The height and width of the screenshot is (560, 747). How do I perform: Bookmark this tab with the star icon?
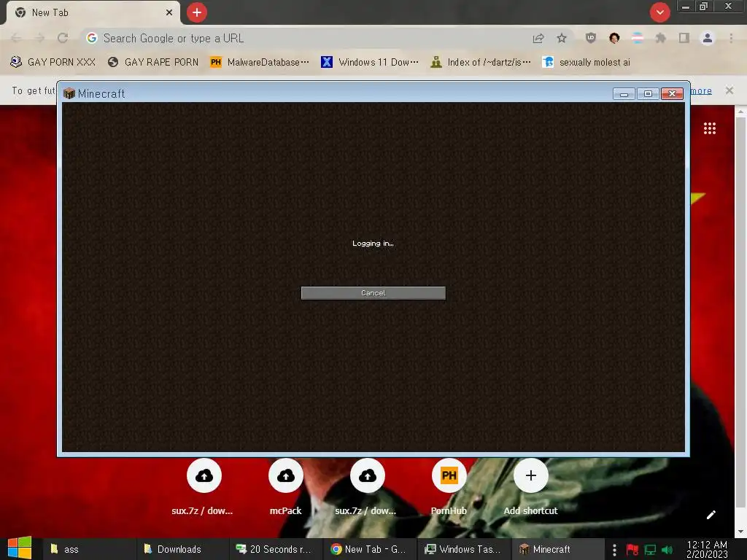562,38
